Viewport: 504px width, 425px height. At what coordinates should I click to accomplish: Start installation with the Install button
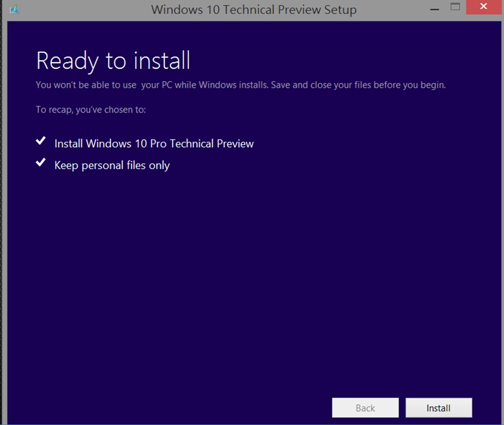(x=438, y=408)
